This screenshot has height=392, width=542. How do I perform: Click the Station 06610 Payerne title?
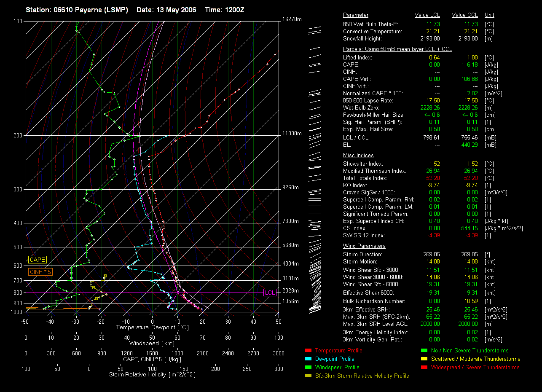click(x=77, y=10)
